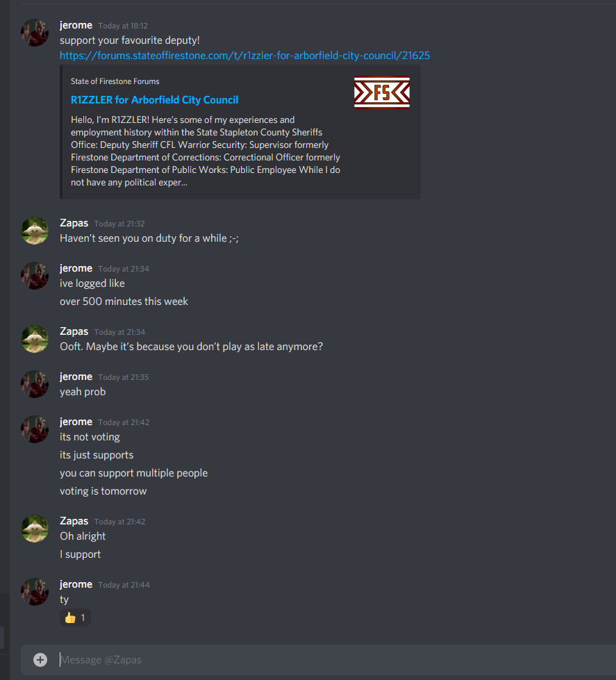
Task: Focus the "Message @Zapas" input field
Action: (x=334, y=660)
